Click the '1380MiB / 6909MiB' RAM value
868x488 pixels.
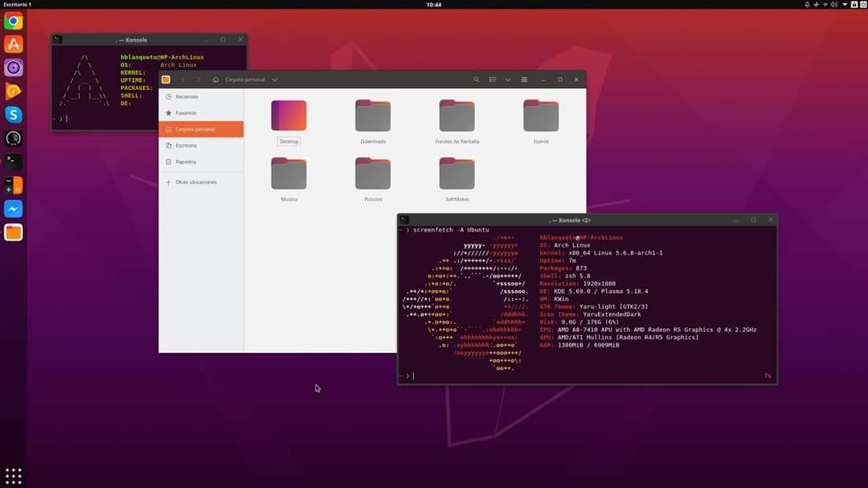point(588,345)
